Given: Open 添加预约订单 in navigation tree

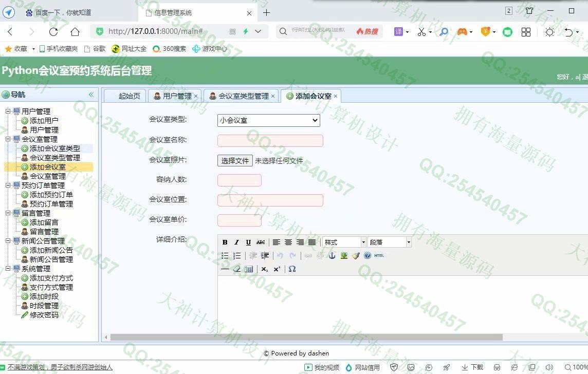Looking at the screenshot, I should (x=51, y=195).
